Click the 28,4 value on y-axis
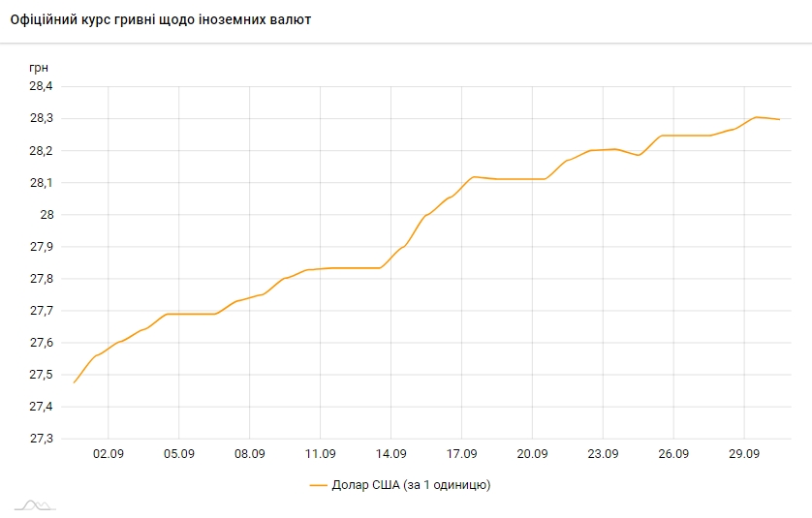 click(41, 86)
